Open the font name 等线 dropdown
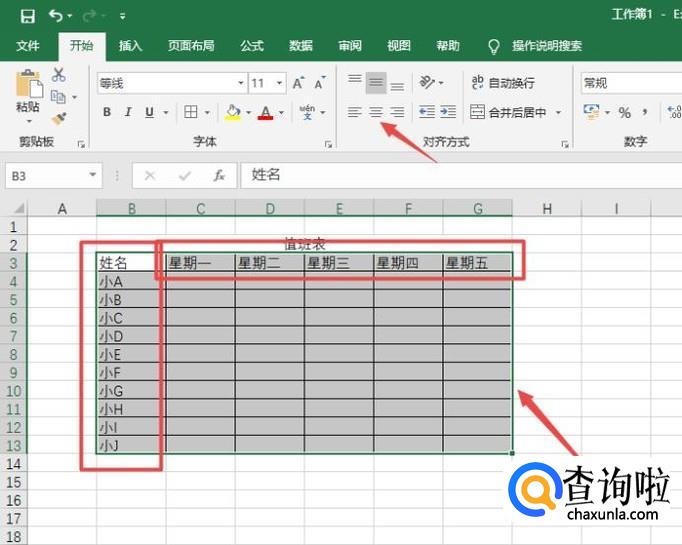682x545 pixels. [x=241, y=83]
